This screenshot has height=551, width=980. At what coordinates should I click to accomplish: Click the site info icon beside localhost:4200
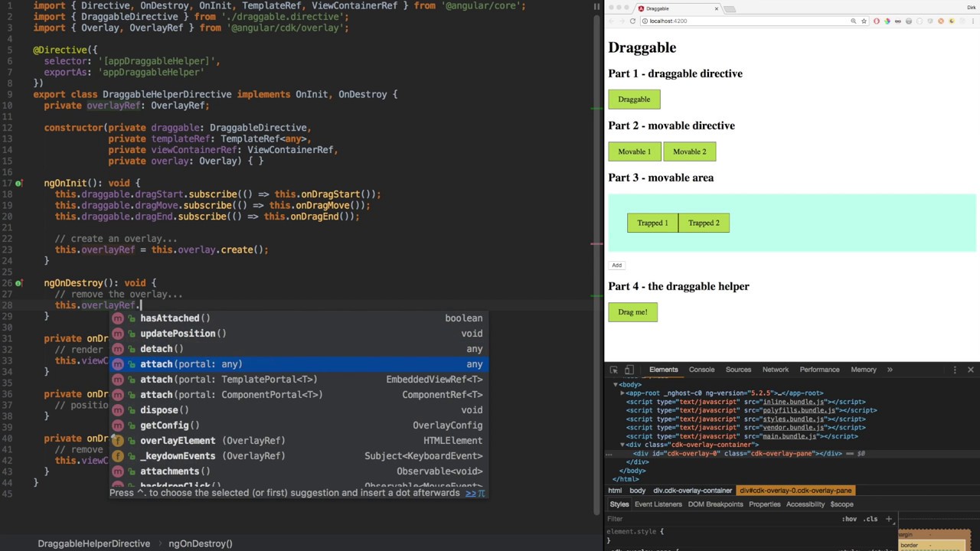(645, 21)
